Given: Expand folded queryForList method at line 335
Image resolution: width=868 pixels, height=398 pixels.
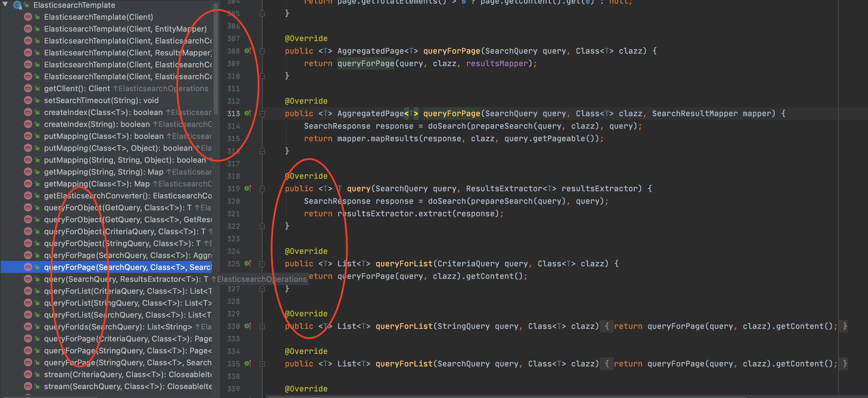Looking at the screenshot, I should click(262, 364).
